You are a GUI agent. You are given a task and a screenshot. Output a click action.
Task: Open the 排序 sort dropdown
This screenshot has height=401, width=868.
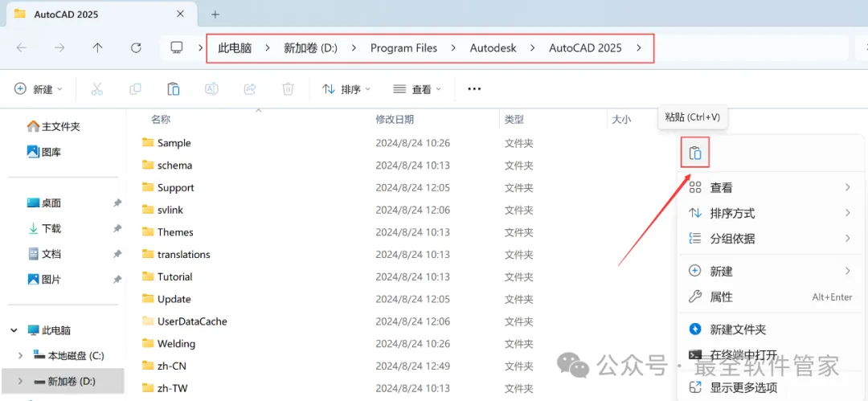click(346, 89)
